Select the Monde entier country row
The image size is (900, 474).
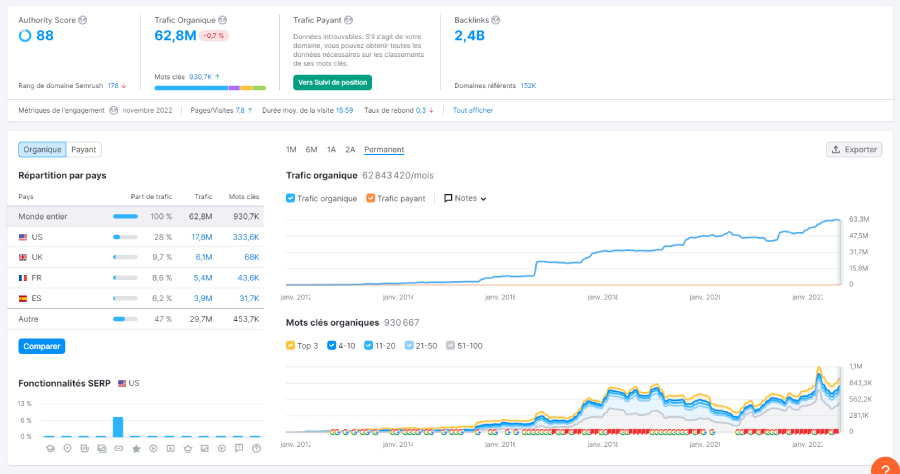click(x=135, y=216)
